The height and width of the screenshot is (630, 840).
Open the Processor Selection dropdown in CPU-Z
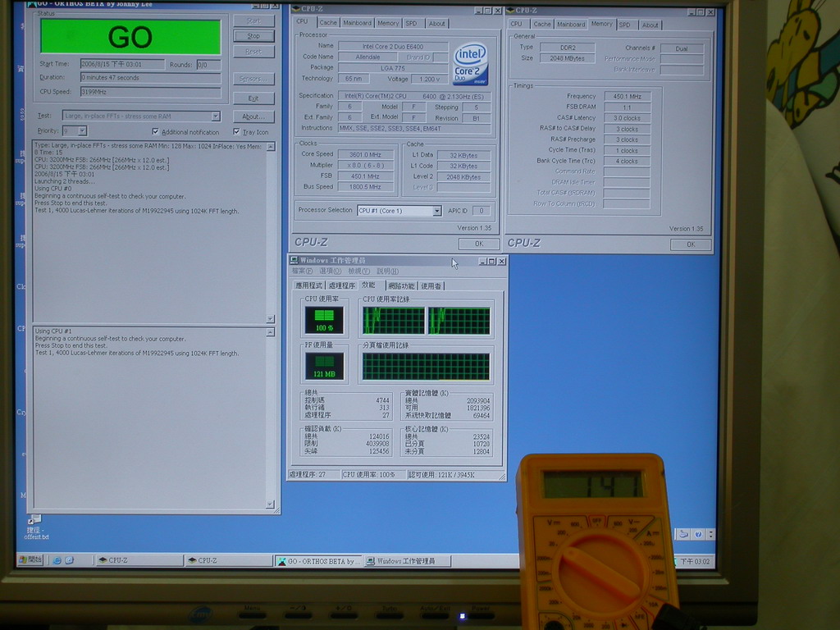click(x=437, y=211)
